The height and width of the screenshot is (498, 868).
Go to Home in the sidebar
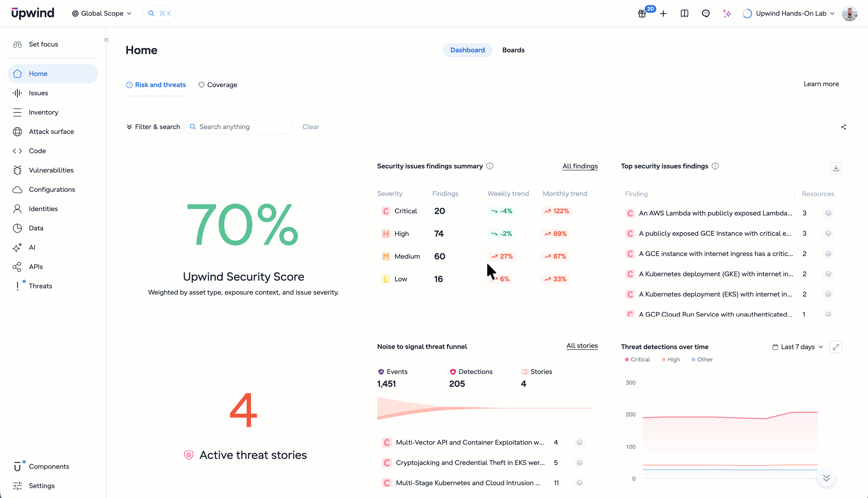(x=53, y=74)
